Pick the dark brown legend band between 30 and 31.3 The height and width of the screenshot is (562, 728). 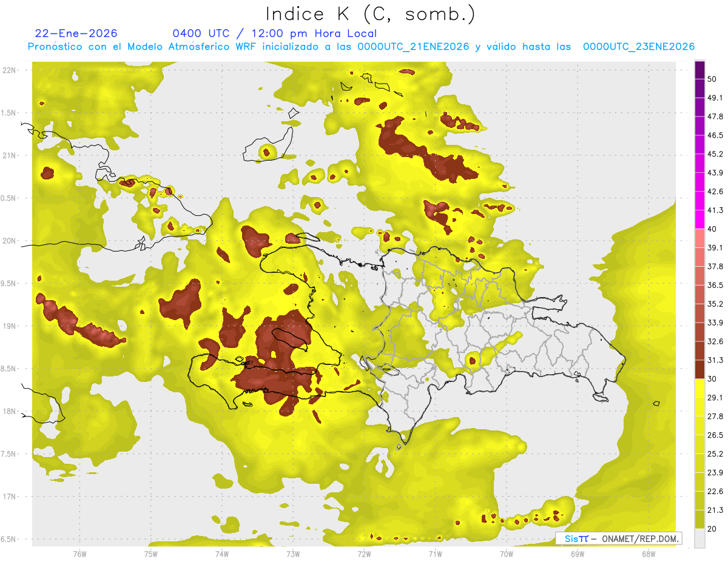(x=699, y=369)
